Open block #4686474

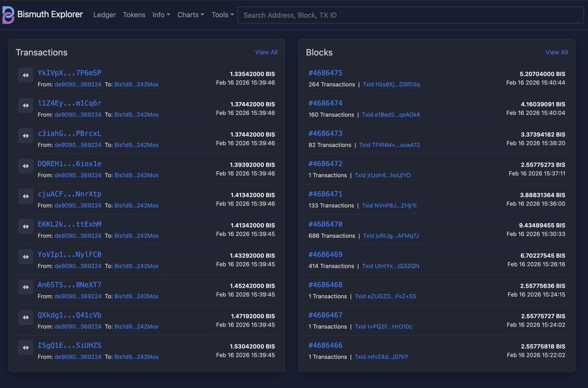pyautogui.click(x=325, y=103)
